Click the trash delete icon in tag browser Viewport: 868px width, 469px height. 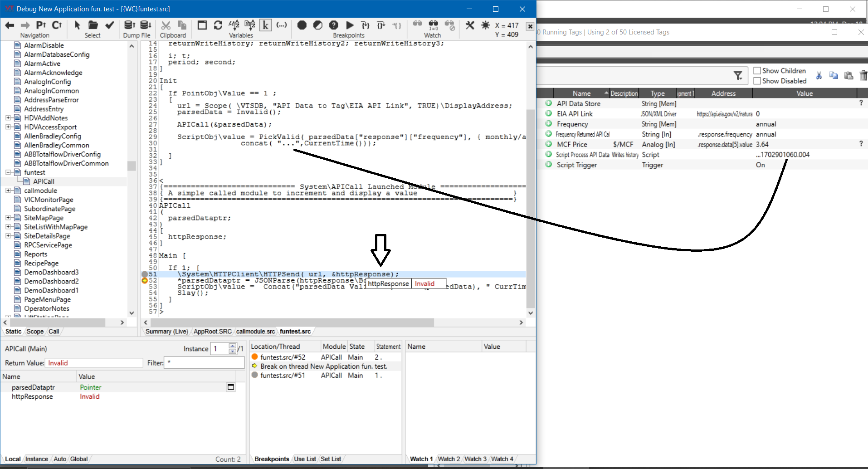pos(863,76)
